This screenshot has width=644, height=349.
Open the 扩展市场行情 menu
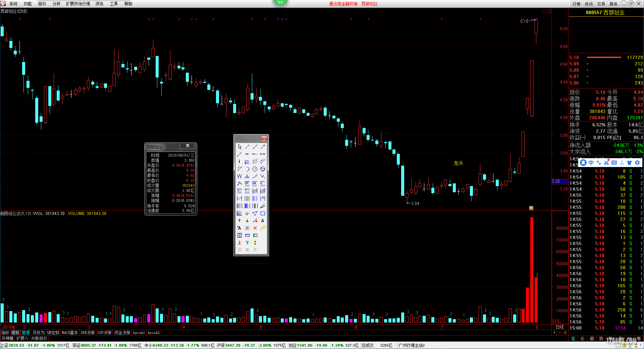click(x=78, y=4)
